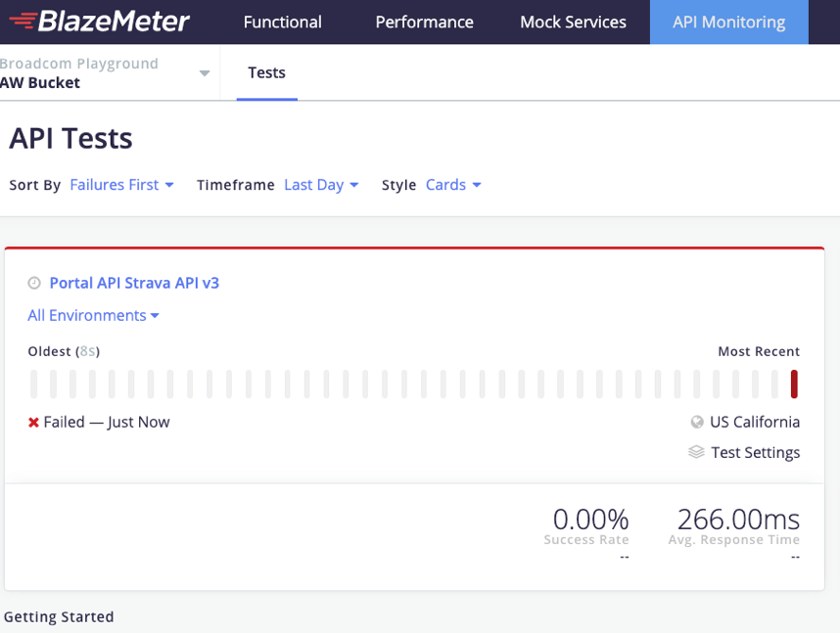This screenshot has width=840, height=633.
Task: Select the red most recent run bar
Action: [x=794, y=384]
